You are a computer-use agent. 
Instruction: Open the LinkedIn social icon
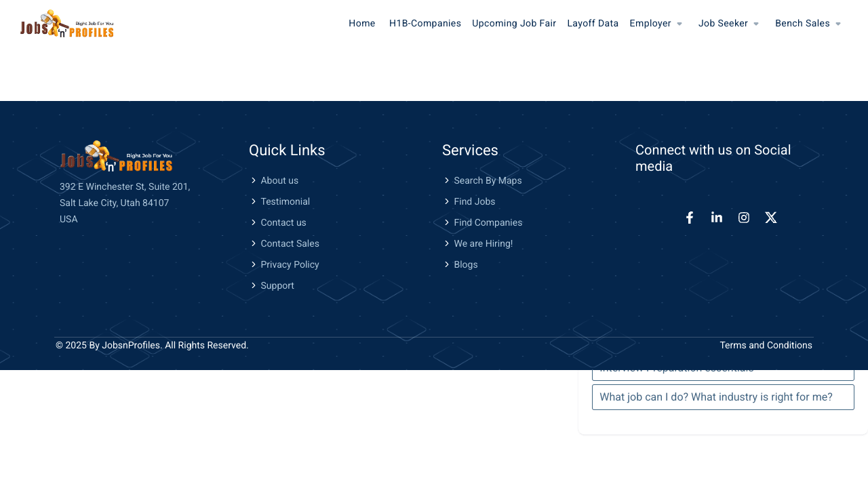(x=717, y=218)
